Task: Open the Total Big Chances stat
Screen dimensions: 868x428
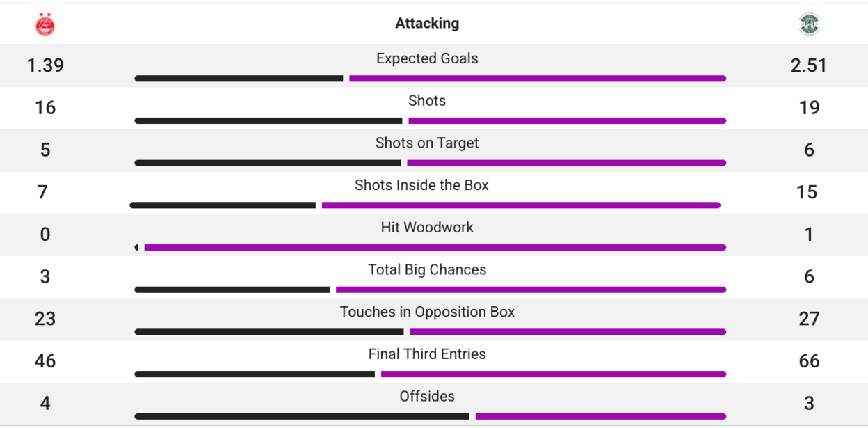Action: (427, 269)
